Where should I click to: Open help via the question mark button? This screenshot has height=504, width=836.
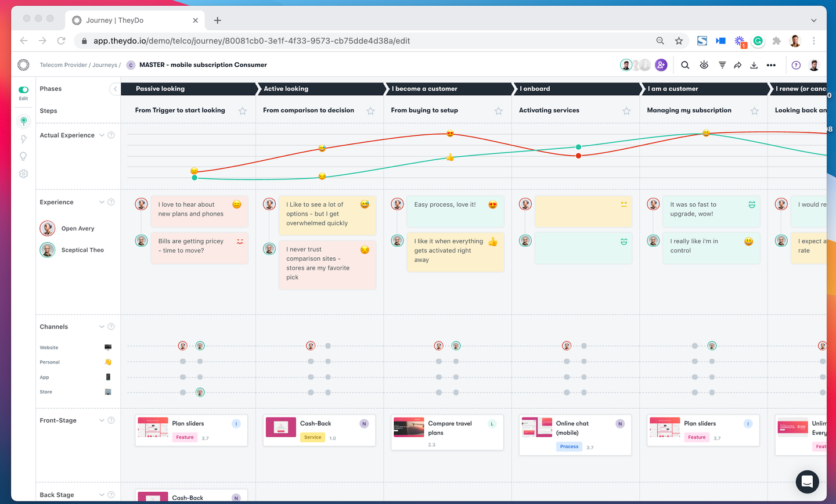(x=796, y=65)
